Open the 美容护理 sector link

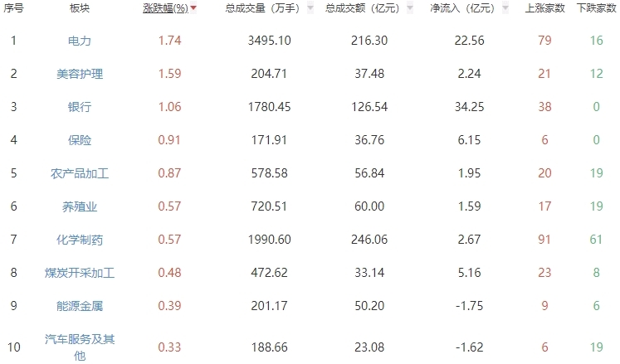(x=80, y=74)
